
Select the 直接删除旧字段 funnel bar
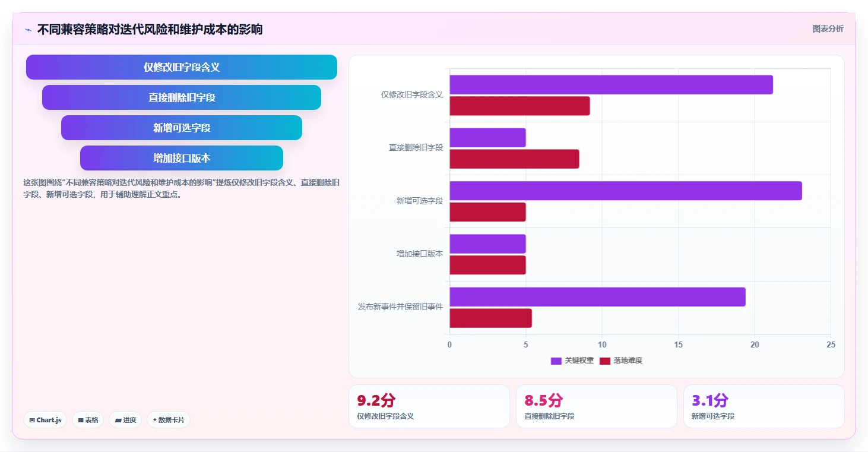(x=182, y=97)
